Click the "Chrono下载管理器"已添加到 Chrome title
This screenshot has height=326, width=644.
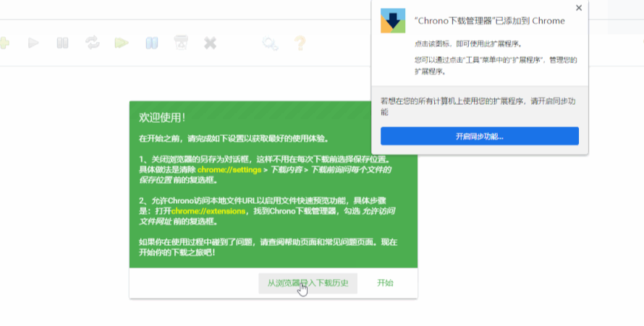(490, 21)
